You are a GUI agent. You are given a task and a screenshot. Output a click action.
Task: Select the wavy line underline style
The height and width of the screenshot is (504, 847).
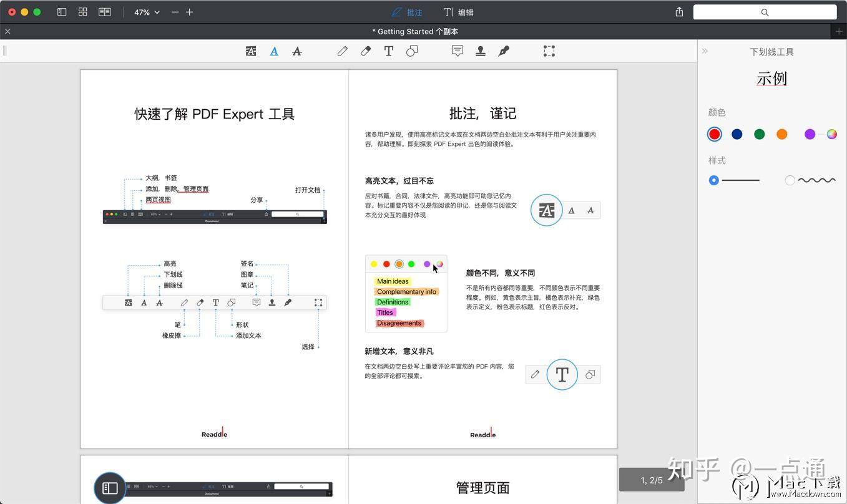790,180
